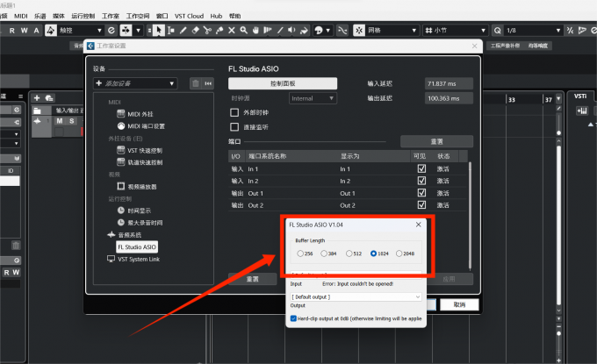Open the VST Cloud menu
The width and height of the screenshot is (597, 364).
190,16
